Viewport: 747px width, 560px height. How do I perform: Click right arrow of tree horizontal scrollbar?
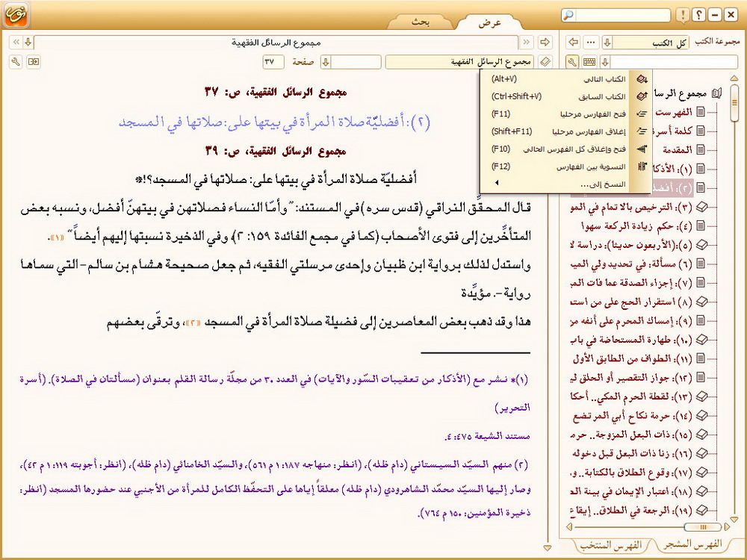point(727,526)
